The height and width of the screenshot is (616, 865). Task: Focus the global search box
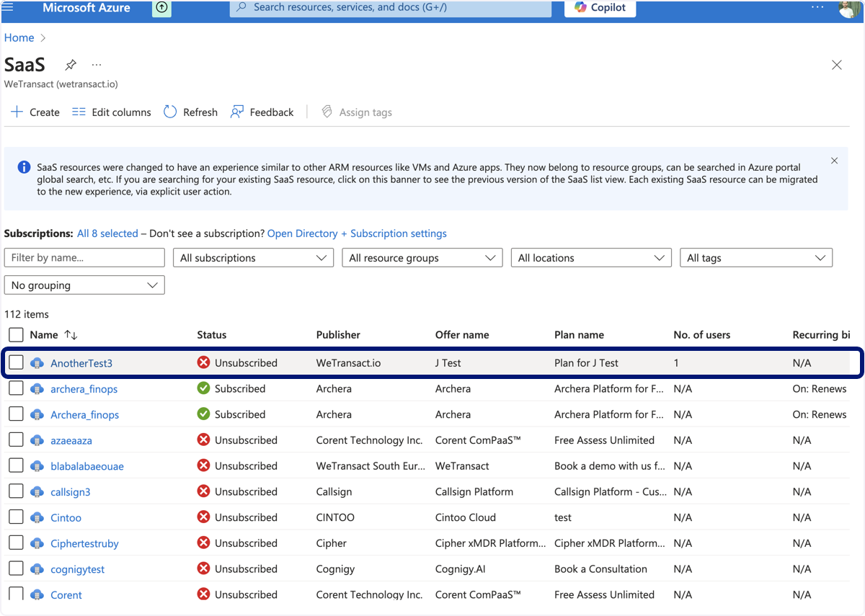[x=391, y=8]
